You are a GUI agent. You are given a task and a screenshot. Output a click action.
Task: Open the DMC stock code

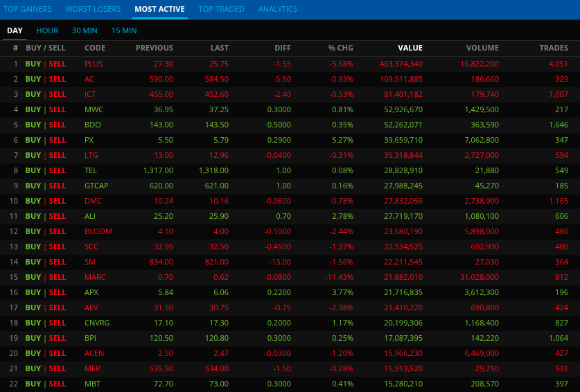[93, 201]
